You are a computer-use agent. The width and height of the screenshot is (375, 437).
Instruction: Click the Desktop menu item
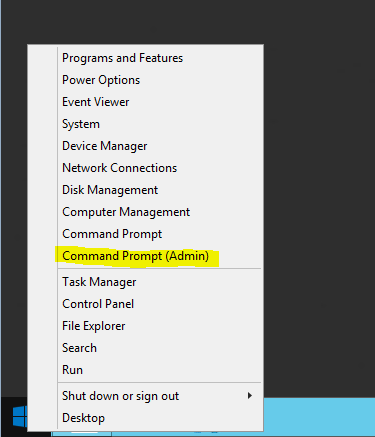click(83, 418)
